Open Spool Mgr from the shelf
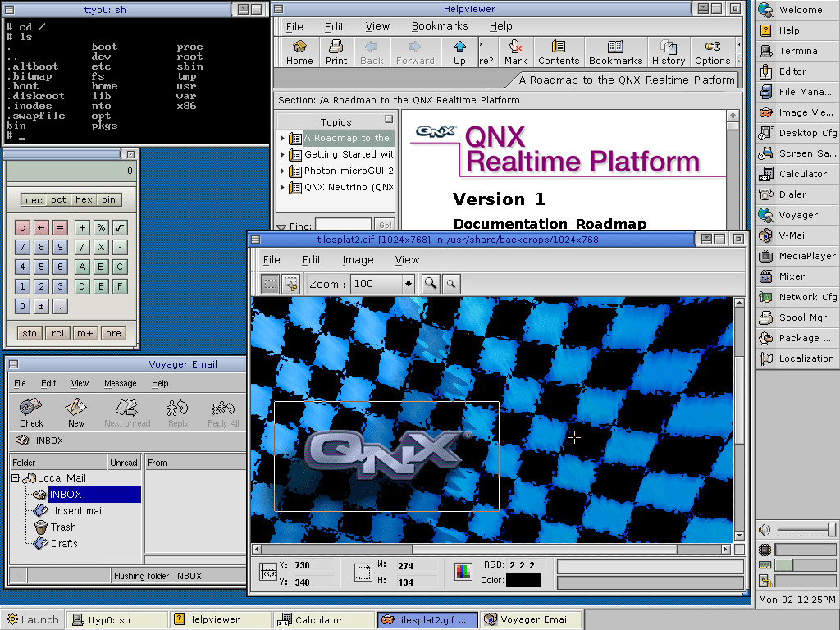 [797, 317]
